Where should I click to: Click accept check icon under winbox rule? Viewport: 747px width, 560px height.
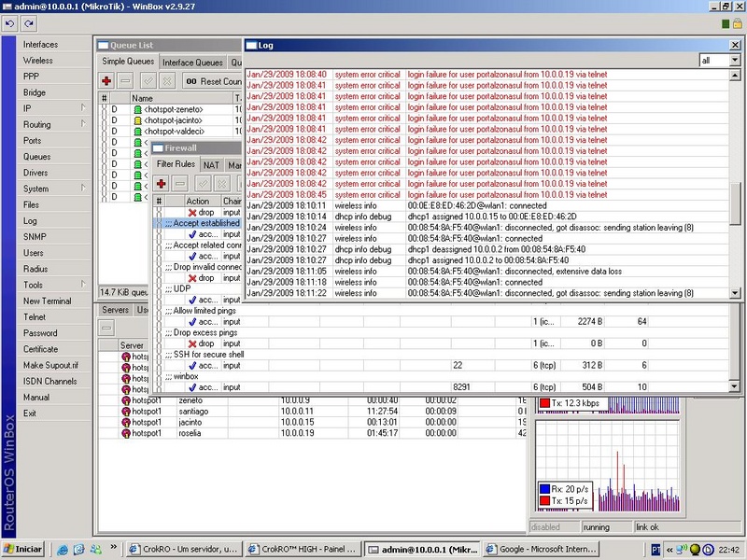pos(192,387)
